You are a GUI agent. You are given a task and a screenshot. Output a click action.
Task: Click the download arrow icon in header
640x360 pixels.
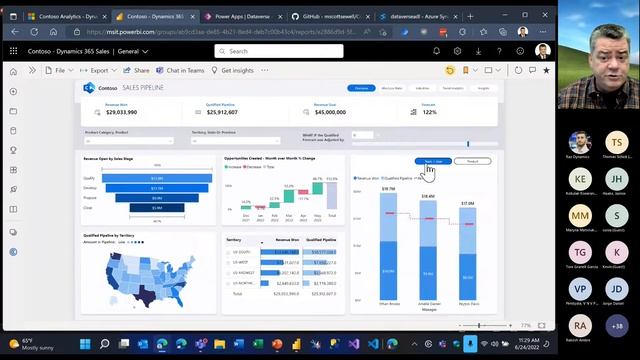478,51
